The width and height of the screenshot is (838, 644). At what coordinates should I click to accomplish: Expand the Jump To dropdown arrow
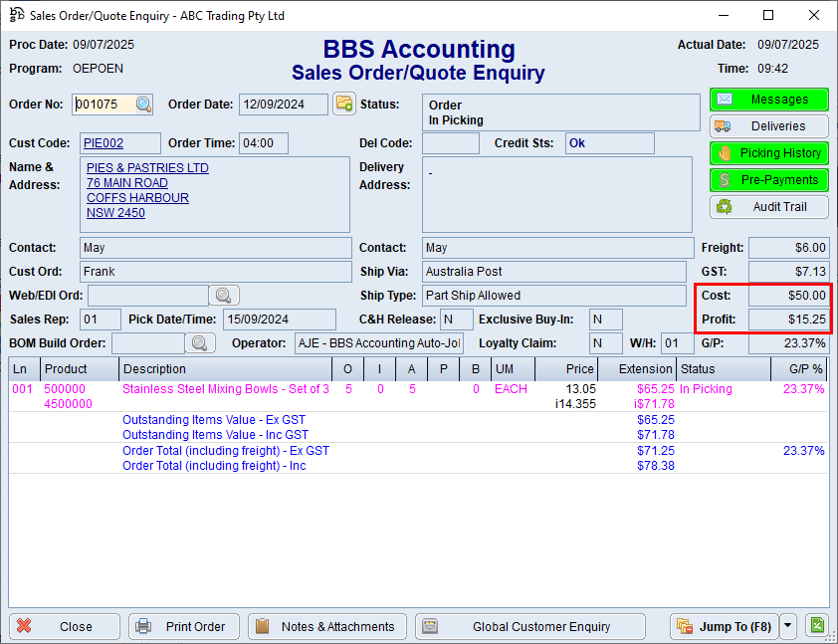click(788, 626)
